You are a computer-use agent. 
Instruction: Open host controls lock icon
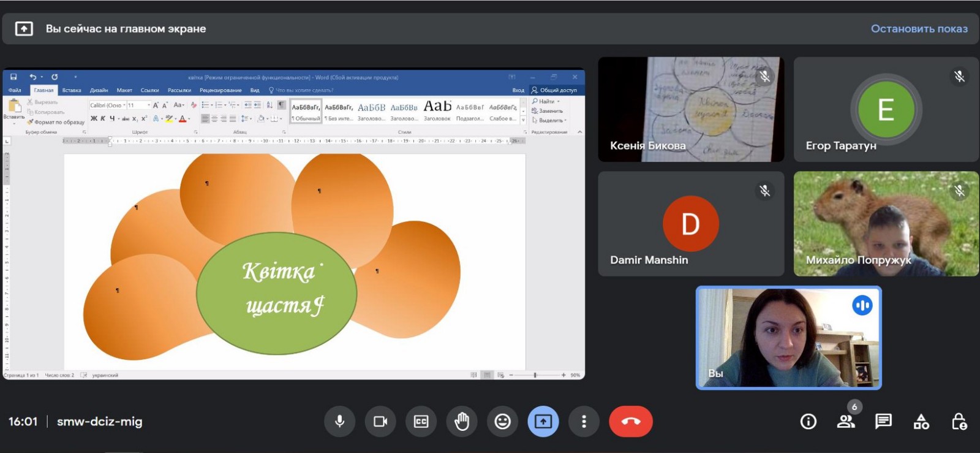pyautogui.click(x=959, y=422)
